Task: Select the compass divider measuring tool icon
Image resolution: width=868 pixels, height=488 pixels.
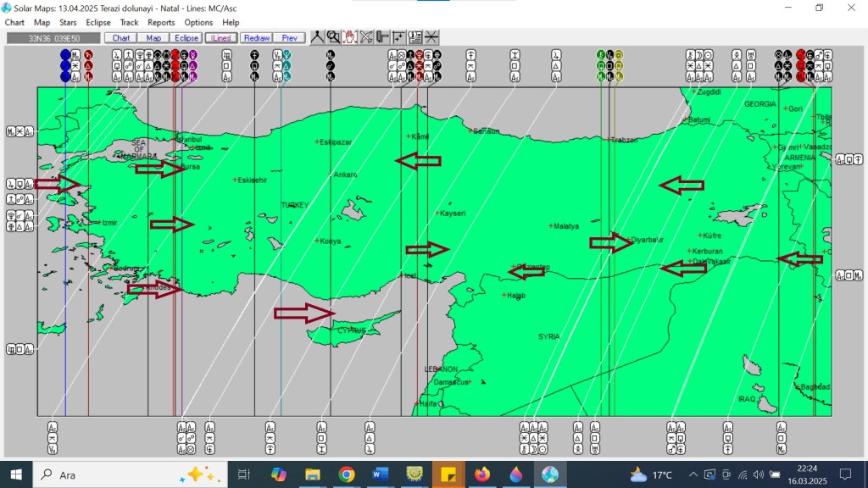Action: point(317,37)
